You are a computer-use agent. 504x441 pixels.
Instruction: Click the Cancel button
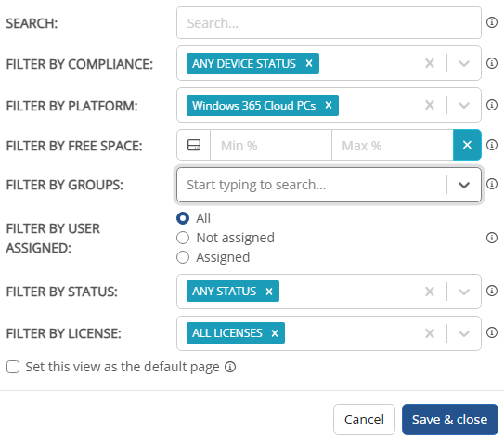364,420
